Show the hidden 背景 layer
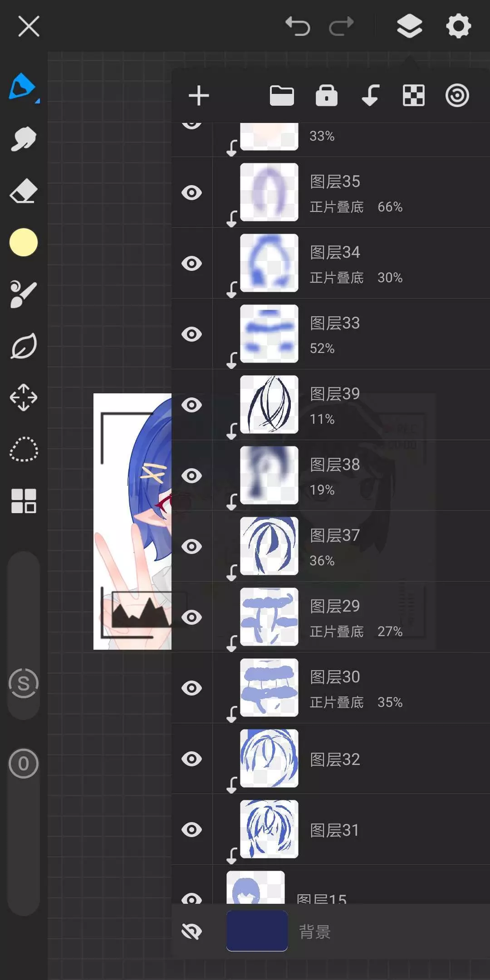Screen dimensions: 490x980 pos(191,931)
